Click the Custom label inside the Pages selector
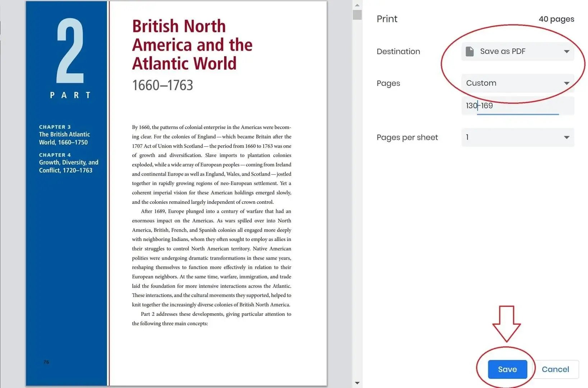The height and width of the screenshot is (388, 588). click(481, 83)
